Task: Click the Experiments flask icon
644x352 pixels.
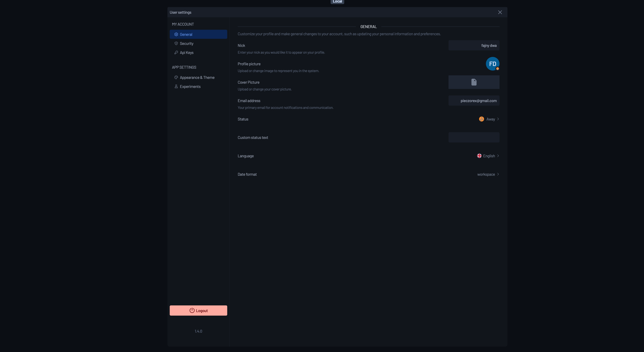Action: [x=176, y=86]
